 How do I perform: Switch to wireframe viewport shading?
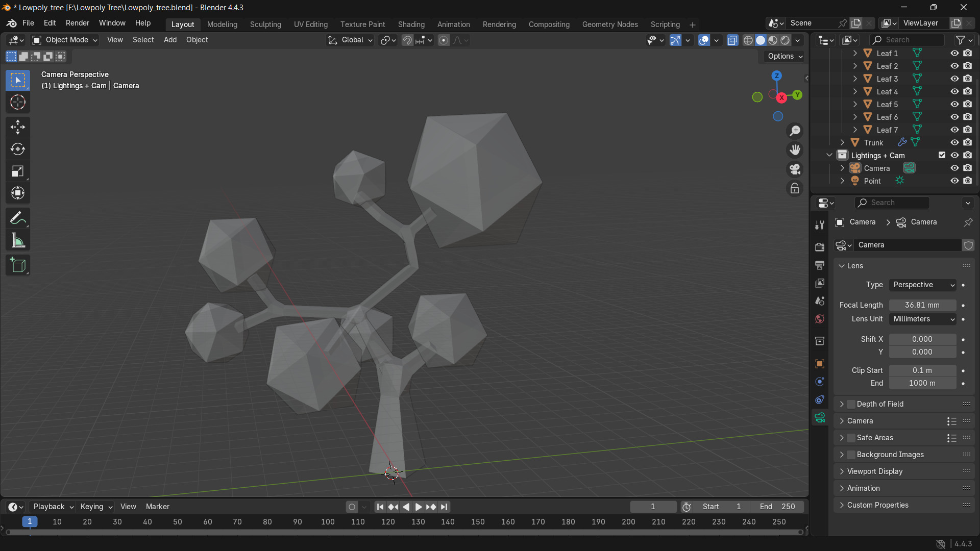coord(748,40)
